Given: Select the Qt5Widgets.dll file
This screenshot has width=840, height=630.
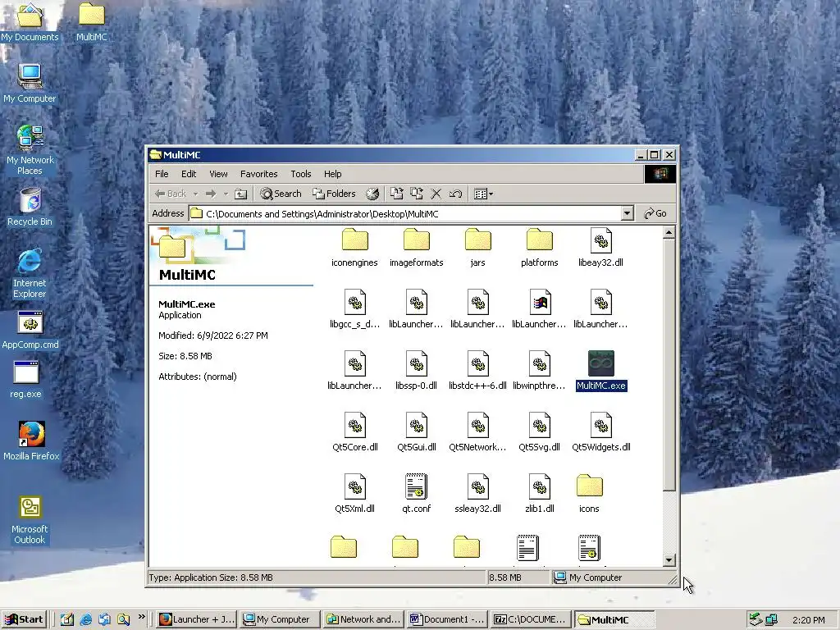Looking at the screenshot, I should (x=600, y=433).
